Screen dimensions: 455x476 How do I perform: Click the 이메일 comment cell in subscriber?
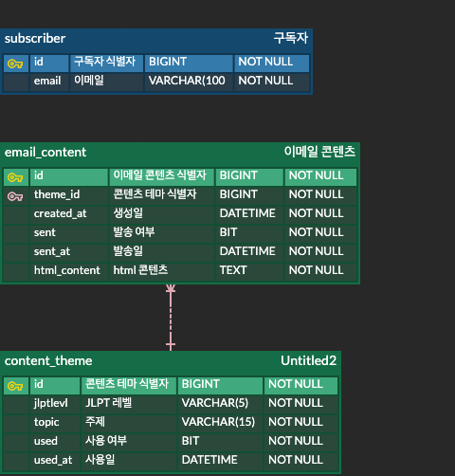click(106, 82)
